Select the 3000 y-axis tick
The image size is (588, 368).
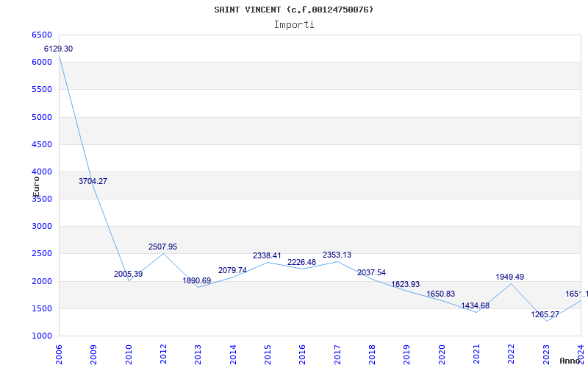click(42, 227)
